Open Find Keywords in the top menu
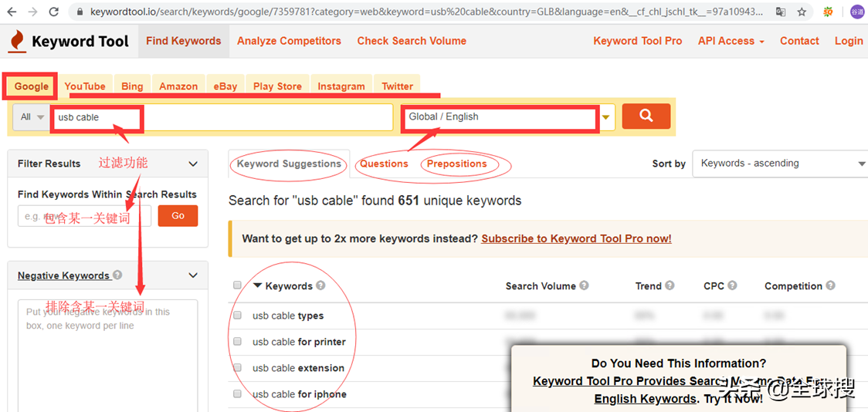 [x=184, y=41]
